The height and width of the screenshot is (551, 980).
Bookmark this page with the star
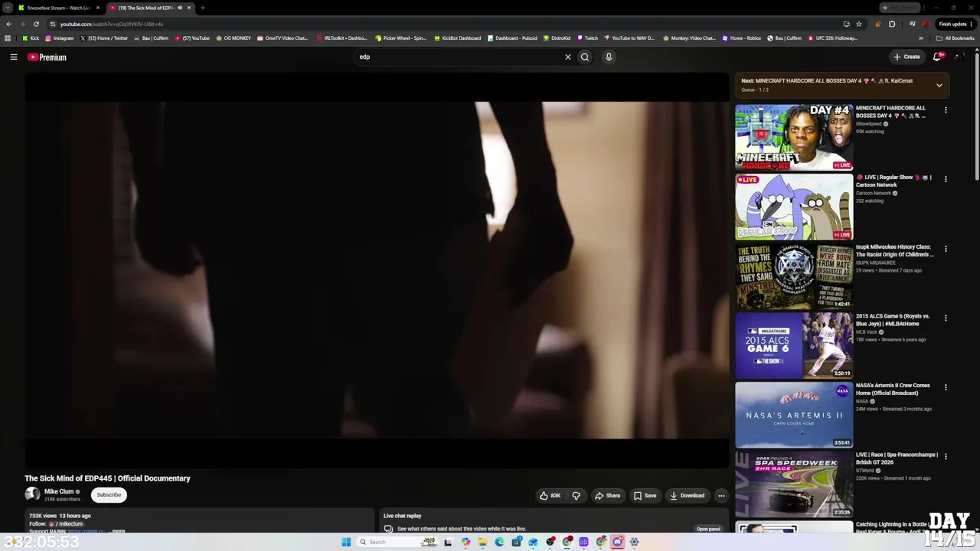point(859,24)
